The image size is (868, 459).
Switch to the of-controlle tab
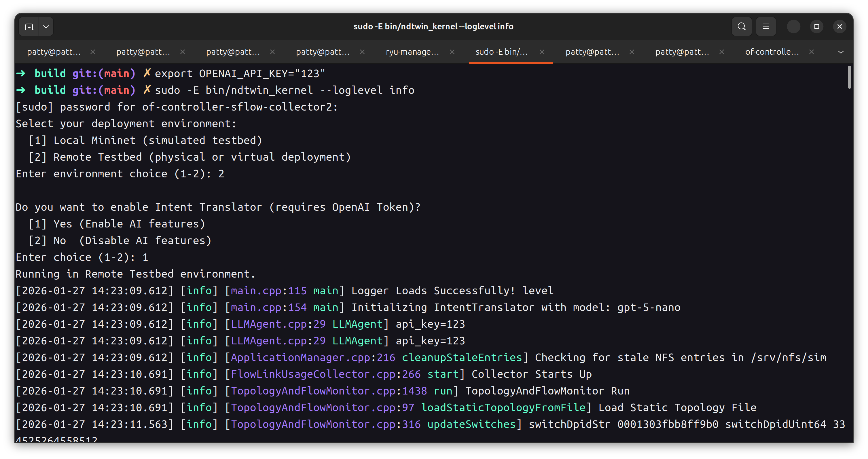tap(772, 52)
